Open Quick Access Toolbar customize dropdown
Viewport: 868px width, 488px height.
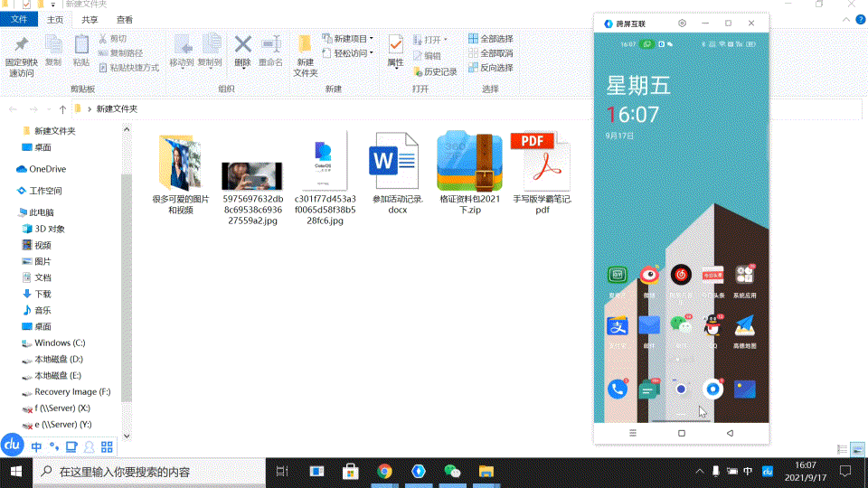53,5
